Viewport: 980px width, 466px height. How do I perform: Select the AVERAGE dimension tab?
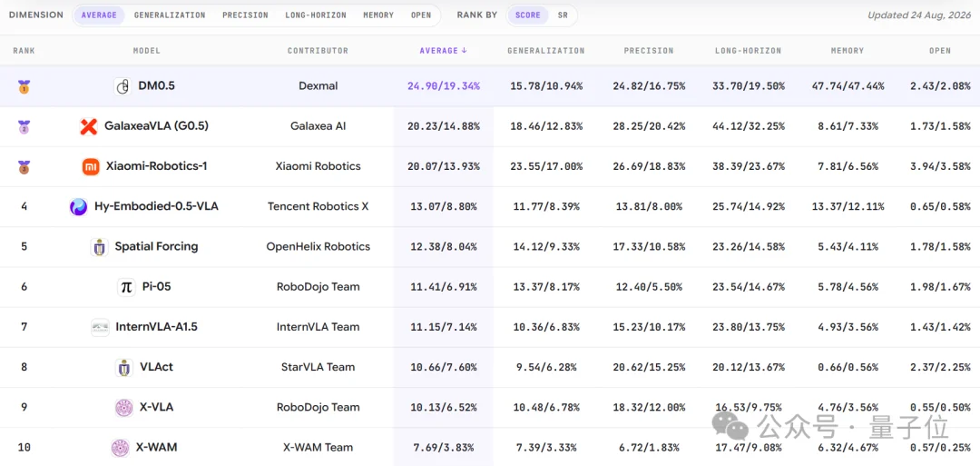[100, 15]
